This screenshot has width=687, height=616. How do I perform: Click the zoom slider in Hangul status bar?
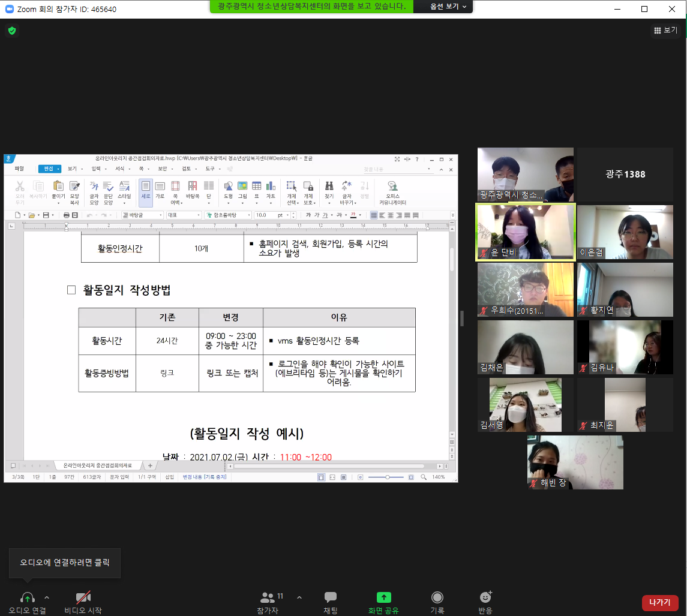[387, 477]
